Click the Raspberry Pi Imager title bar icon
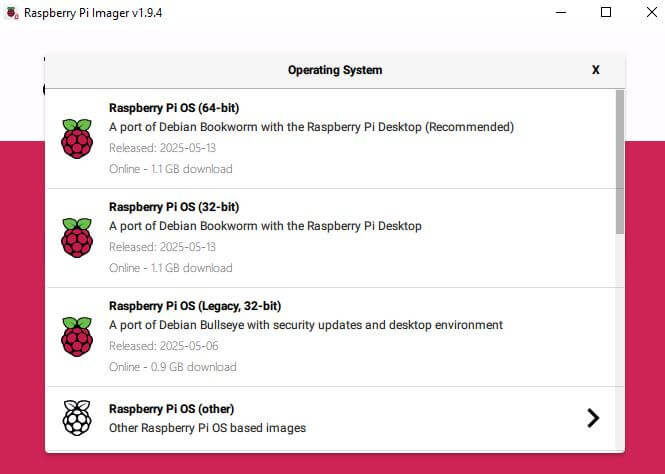The width and height of the screenshot is (665, 474). pos(12,13)
